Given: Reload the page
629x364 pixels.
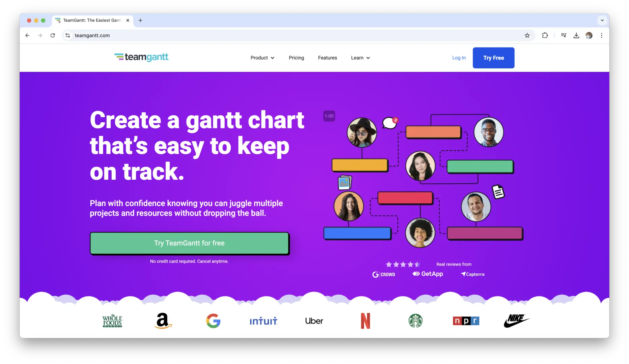Looking at the screenshot, I should [53, 35].
